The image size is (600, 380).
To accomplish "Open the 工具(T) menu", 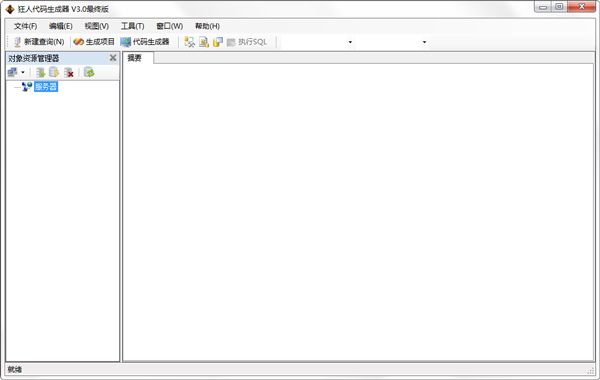I will (132, 26).
